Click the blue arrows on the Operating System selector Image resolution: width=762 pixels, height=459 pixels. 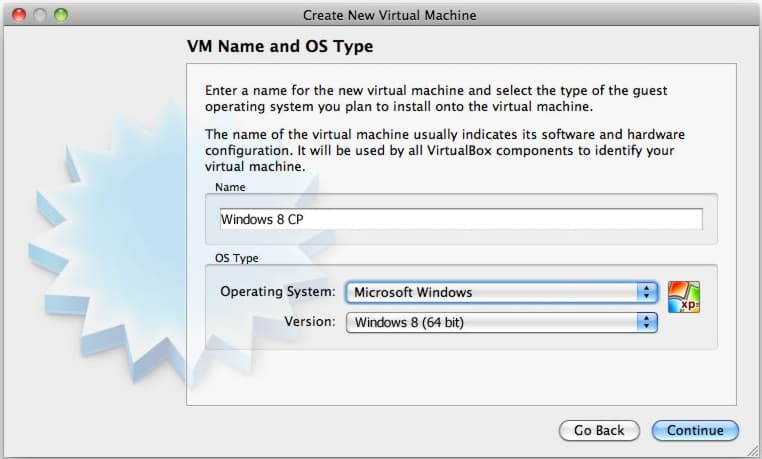(x=647, y=293)
